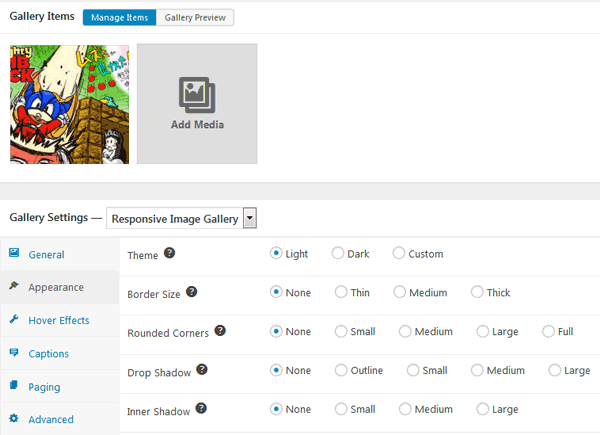Click the Border Size help icon
The height and width of the screenshot is (435, 600).
(x=192, y=292)
